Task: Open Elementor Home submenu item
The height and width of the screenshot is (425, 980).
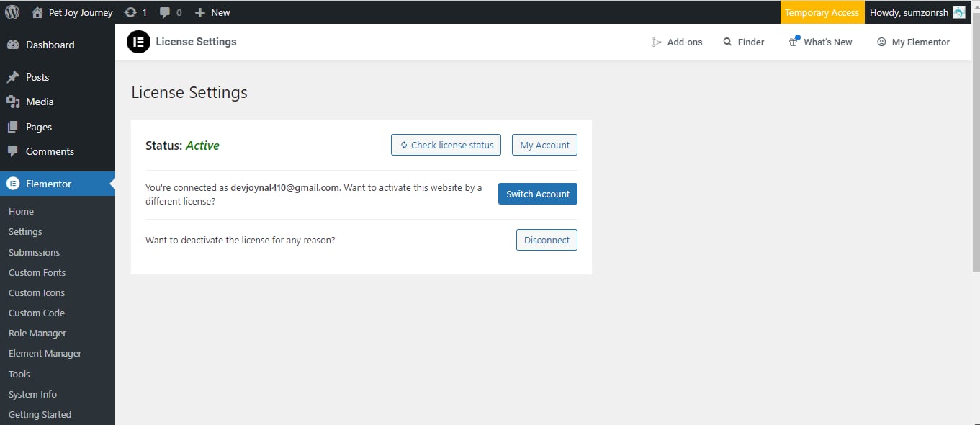Action: 21,211
